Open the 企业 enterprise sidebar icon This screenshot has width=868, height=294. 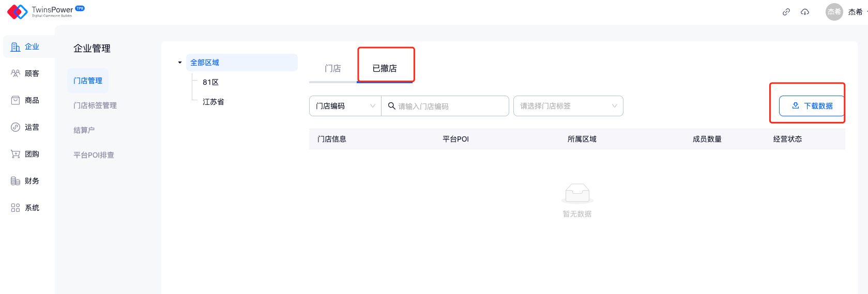pos(16,47)
